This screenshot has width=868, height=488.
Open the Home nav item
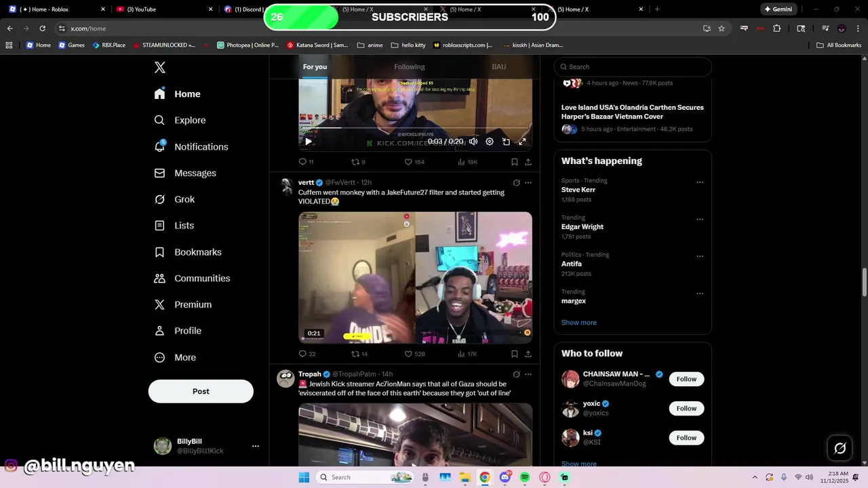[178, 94]
